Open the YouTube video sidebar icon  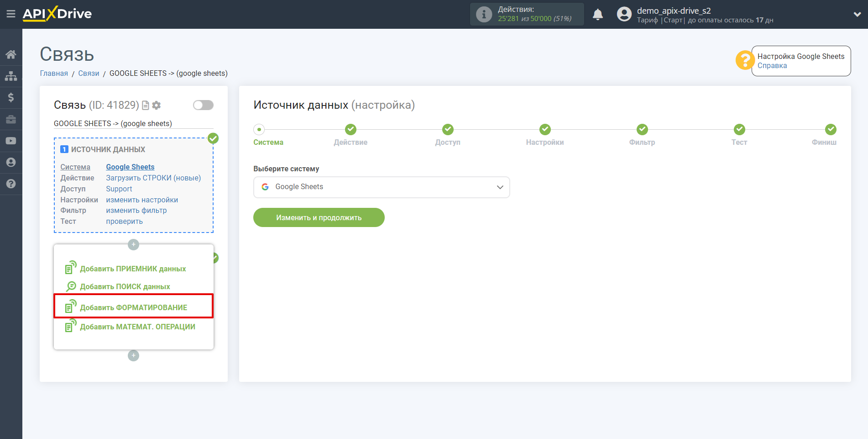pos(11,141)
